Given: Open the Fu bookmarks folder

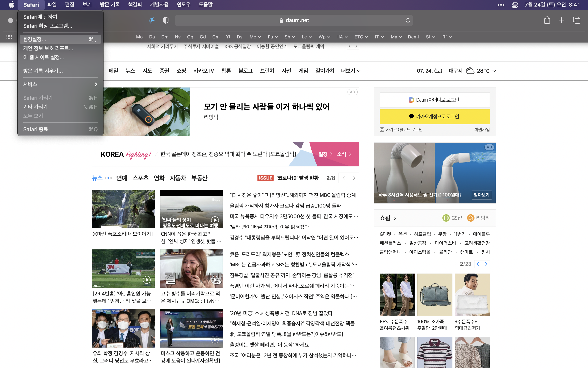Looking at the screenshot, I should tap(273, 37).
